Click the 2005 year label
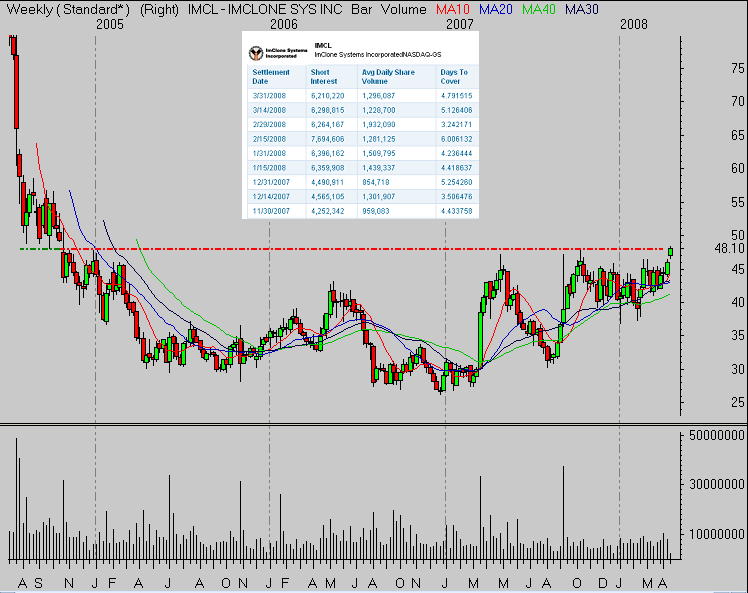 pos(109,24)
